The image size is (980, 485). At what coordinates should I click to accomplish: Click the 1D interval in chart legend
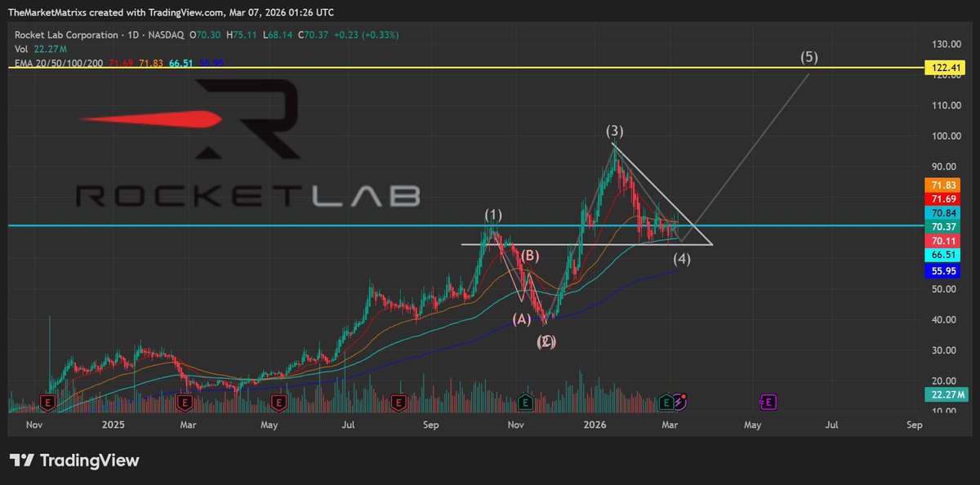coord(131,36)
